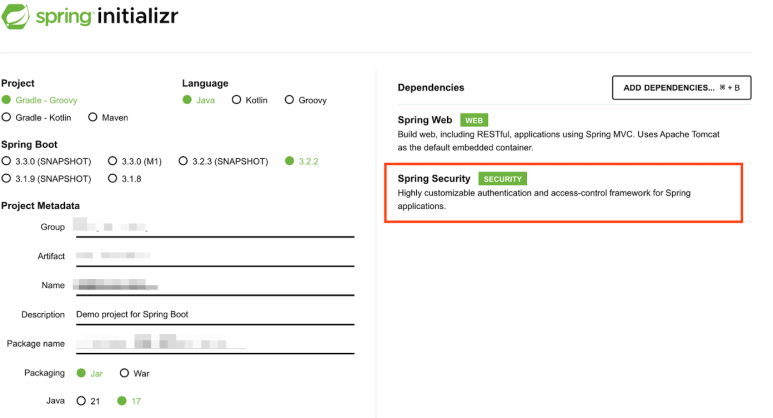
Task: Edit the Description field text
Action: [215, 314]
